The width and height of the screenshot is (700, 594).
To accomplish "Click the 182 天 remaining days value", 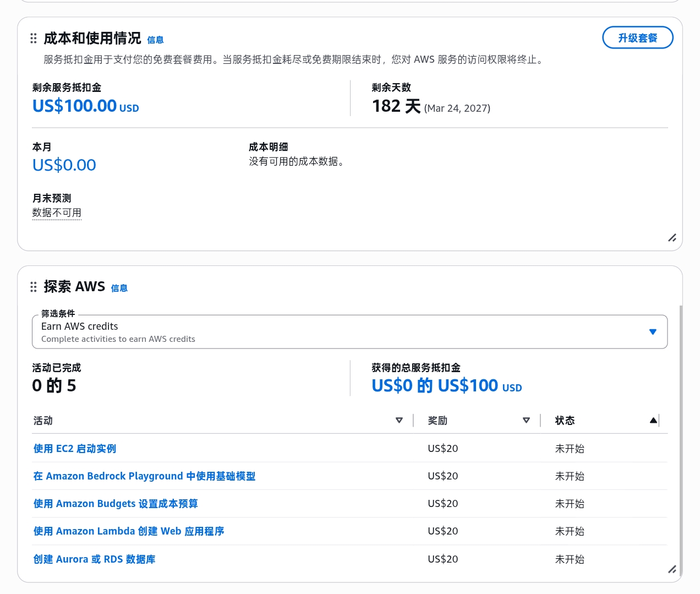I will click(396, 106).
